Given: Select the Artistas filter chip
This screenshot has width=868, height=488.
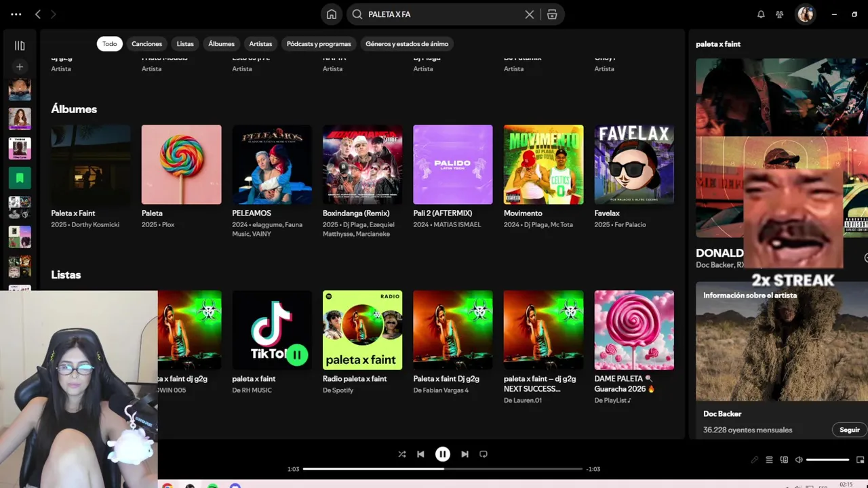Looking at the screenshot, I should click(260, 44).
